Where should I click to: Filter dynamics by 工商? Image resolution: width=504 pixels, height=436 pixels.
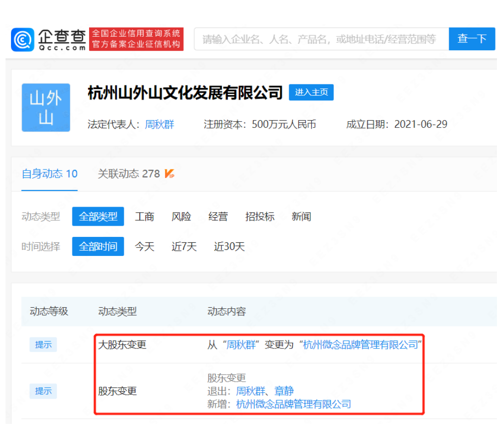pyautogui.click(x=144, y=217)
